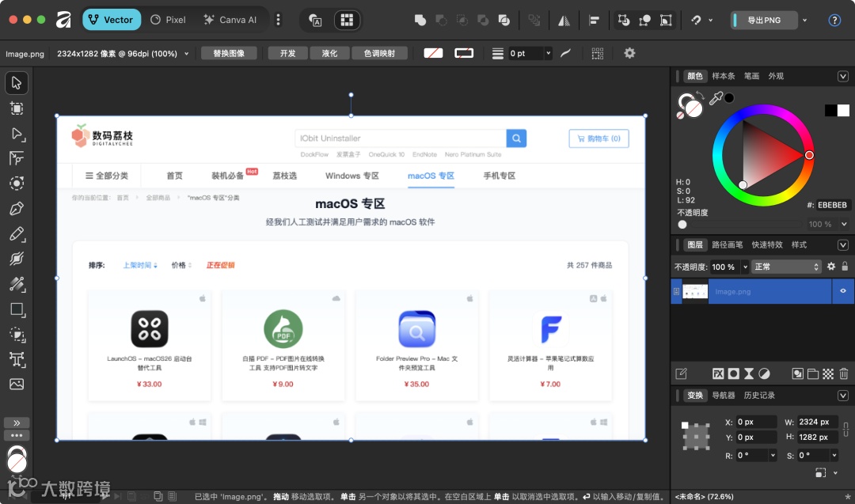This screenshot has width=855, height=504.
Task: Click the 替换图像 replace image button
Action: [x=229, y=53]
